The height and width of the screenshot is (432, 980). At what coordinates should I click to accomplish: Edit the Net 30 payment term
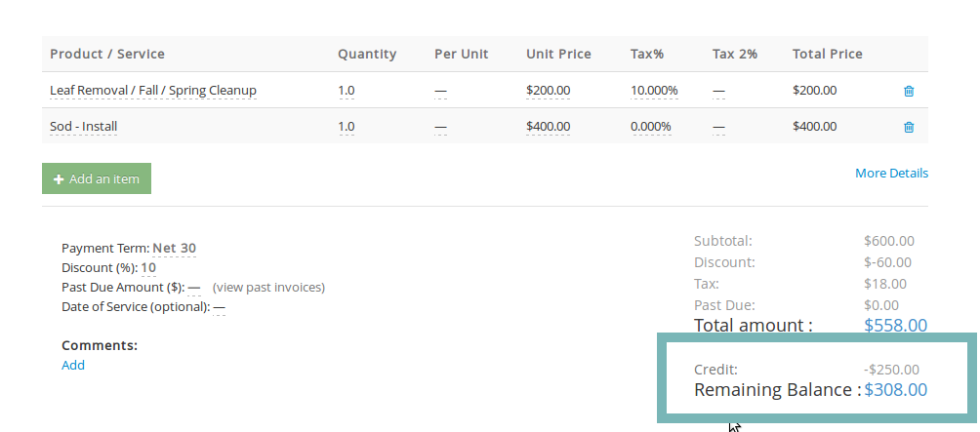coord(175,248)
